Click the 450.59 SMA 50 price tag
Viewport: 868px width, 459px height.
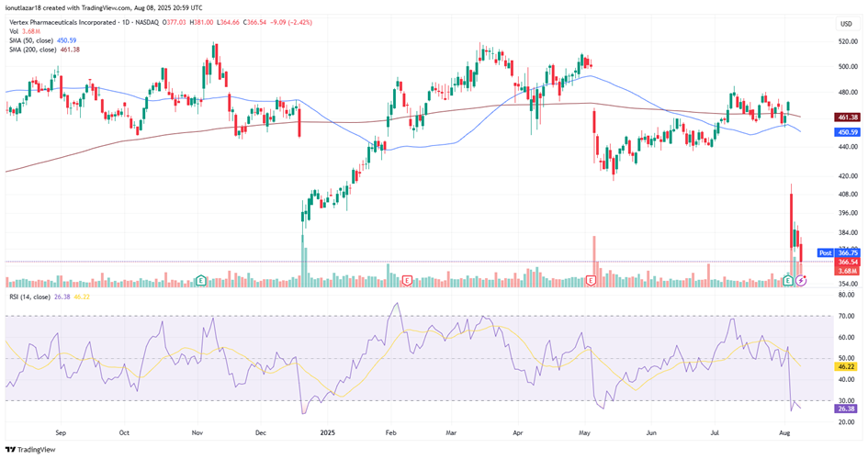[848, 132]
